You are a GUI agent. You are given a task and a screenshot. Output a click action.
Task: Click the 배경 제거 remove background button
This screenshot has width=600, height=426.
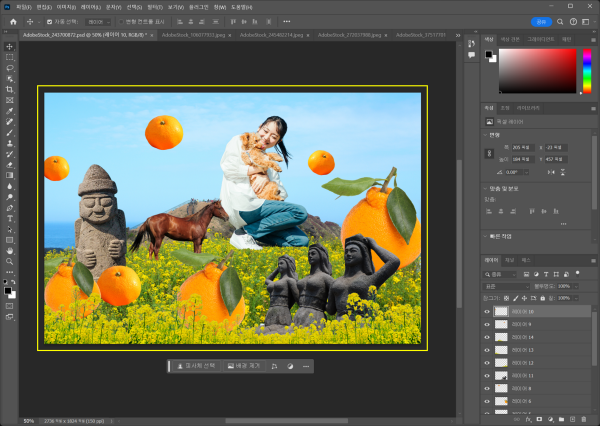pos(243,366)
